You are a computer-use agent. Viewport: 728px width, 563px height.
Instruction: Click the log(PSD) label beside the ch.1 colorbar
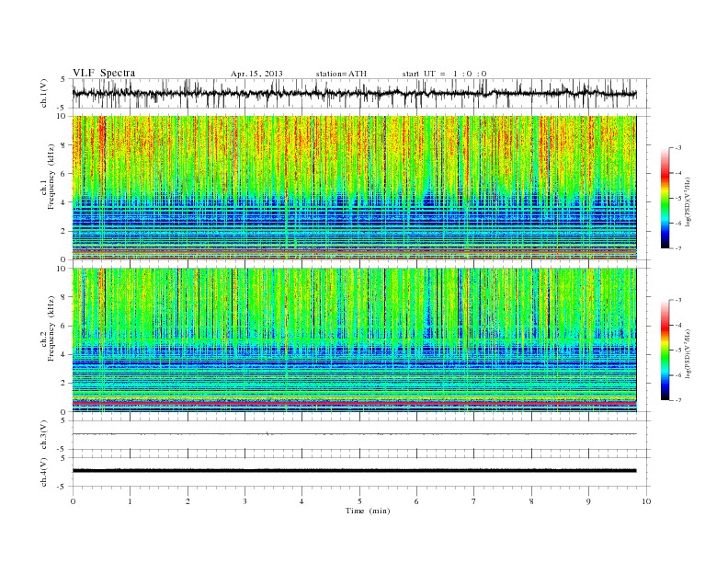(688, 201)
